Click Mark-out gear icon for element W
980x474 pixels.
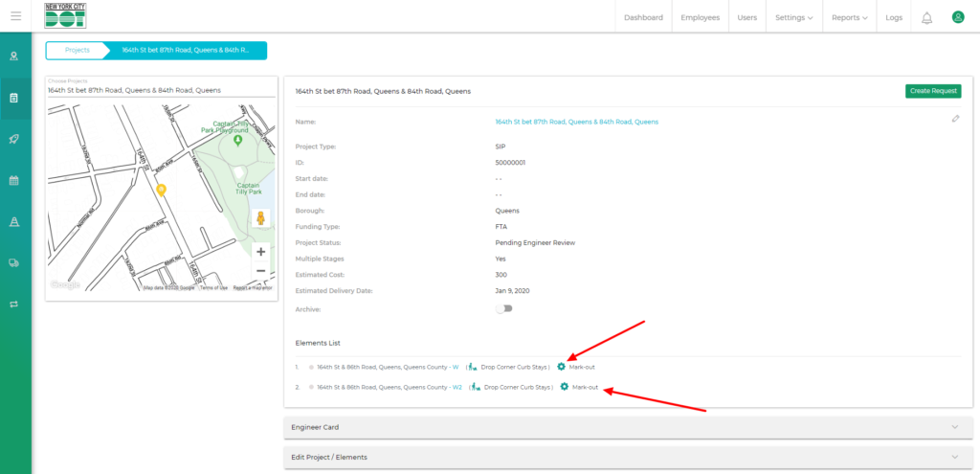coord(562,367)
